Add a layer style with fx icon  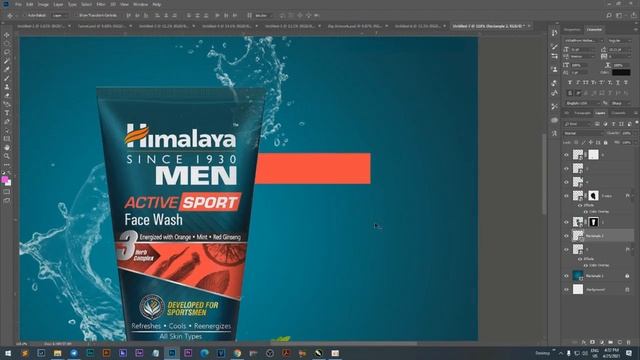coord(584,342)
